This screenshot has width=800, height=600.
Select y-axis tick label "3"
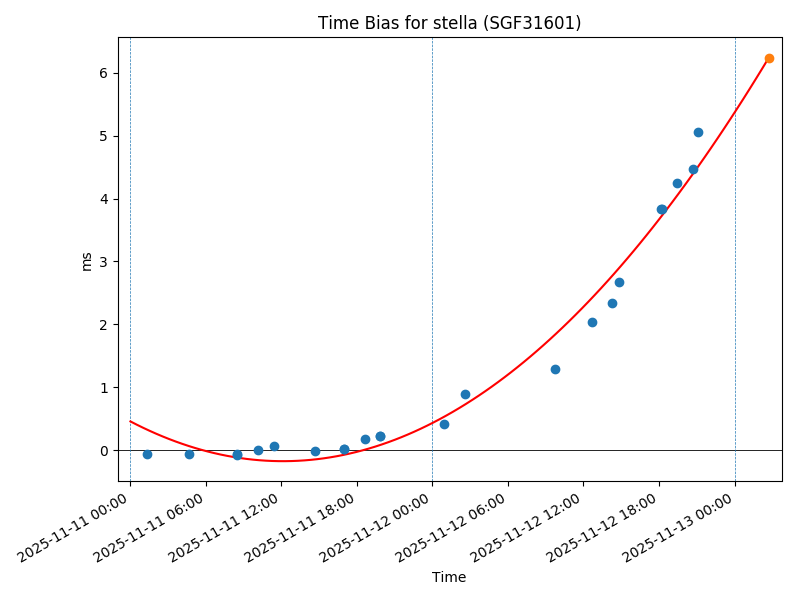(103, 262)
